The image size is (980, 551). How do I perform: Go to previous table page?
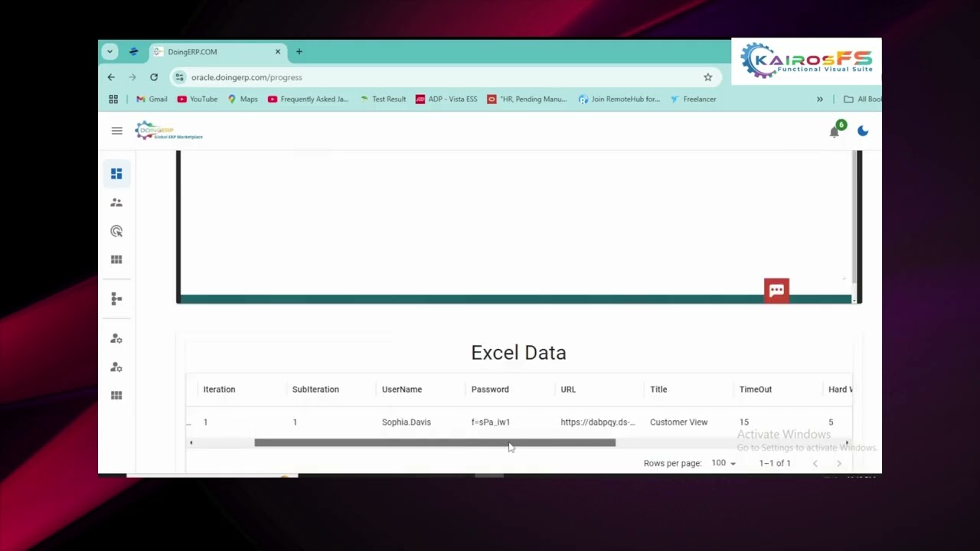click(815, 463)
